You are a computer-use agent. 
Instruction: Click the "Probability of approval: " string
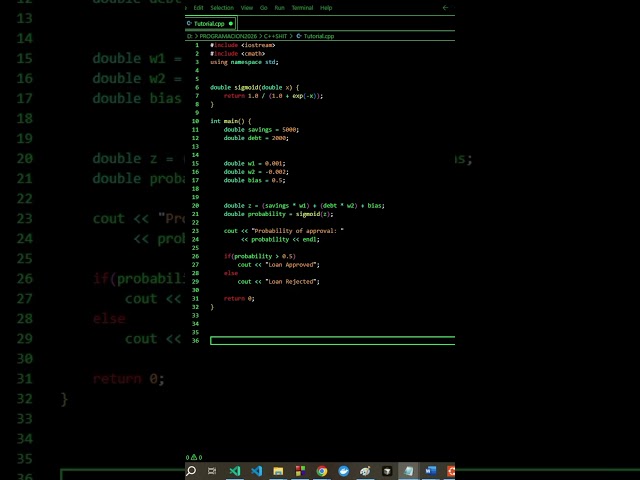point(298,231)
